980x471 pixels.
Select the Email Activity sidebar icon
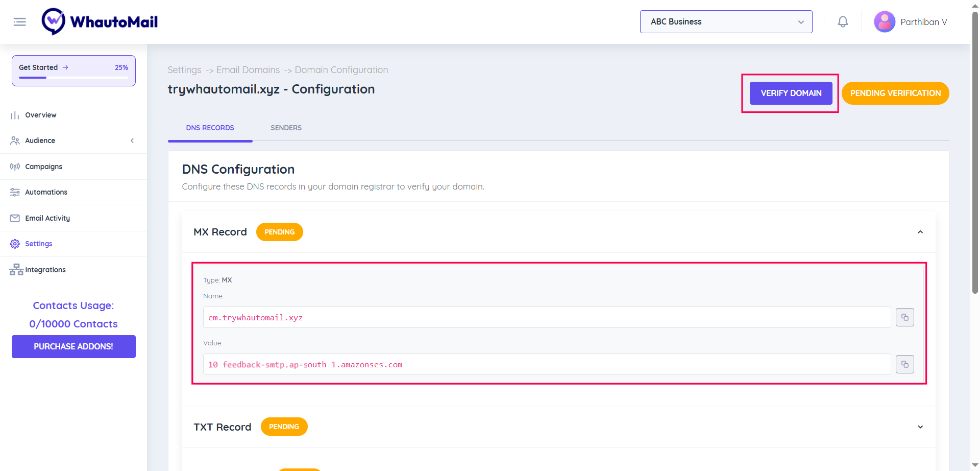(15, 218)
